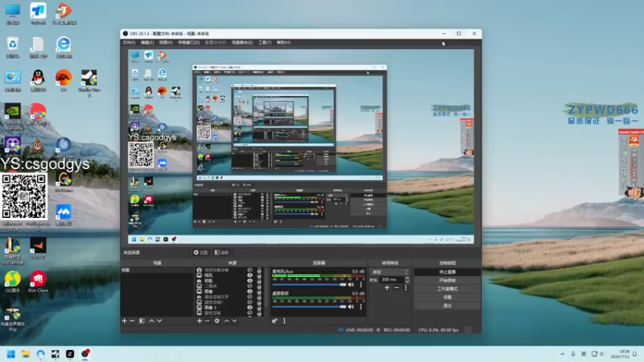Show hidden tray icons chevron

coord(562,354)
